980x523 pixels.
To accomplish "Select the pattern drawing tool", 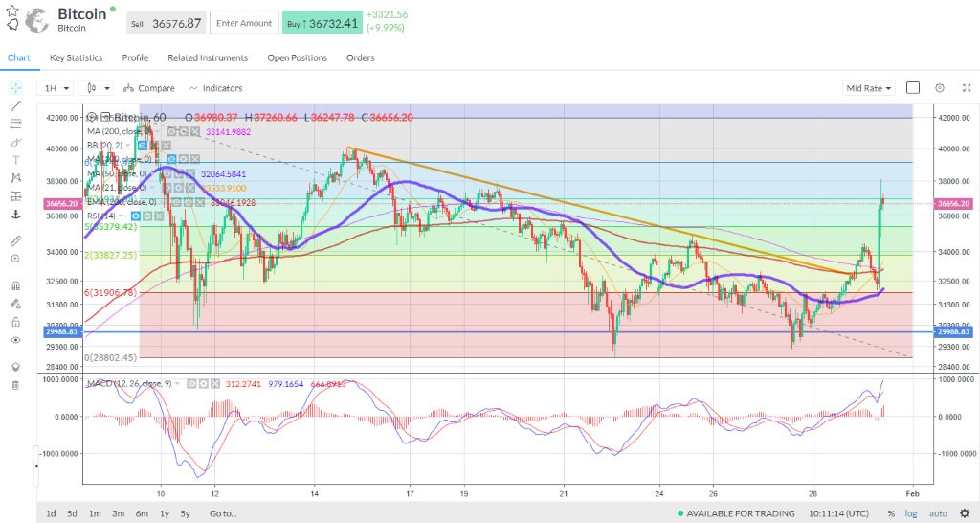I will tap(15, 178).
